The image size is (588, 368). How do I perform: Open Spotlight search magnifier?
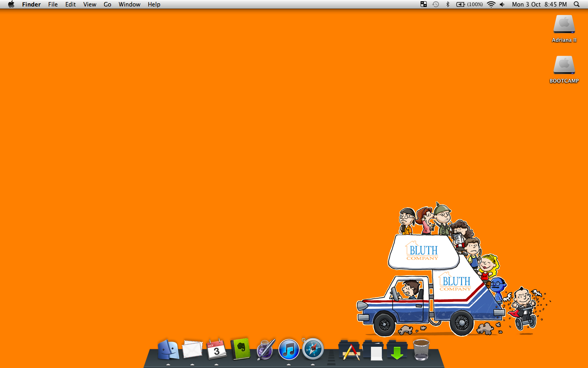(x=577, y=4)
